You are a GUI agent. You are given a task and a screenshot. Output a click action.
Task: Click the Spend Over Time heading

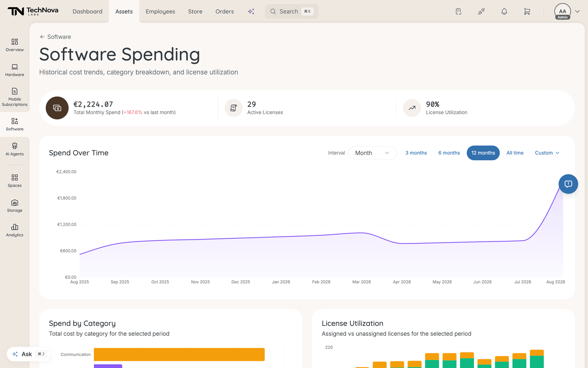click(79, 153)
